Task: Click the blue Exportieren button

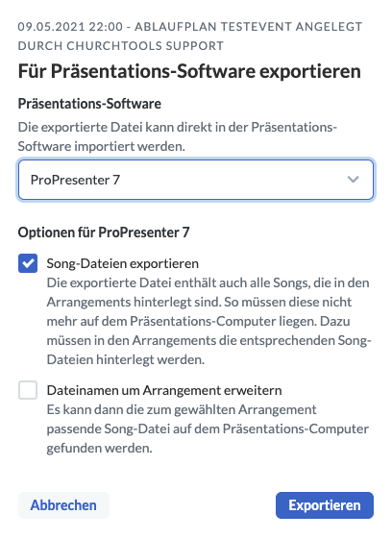Action: [x=325, y=505]
